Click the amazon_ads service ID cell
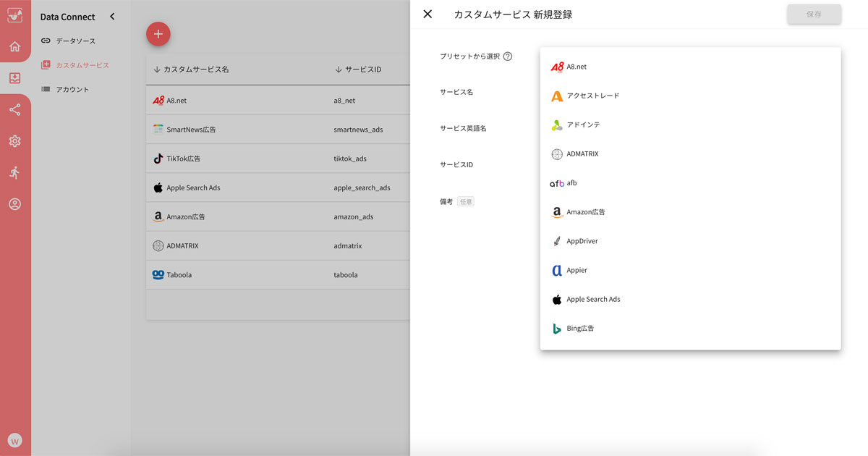This screenshot has width=868, height=456. click(x=354, y=216)
